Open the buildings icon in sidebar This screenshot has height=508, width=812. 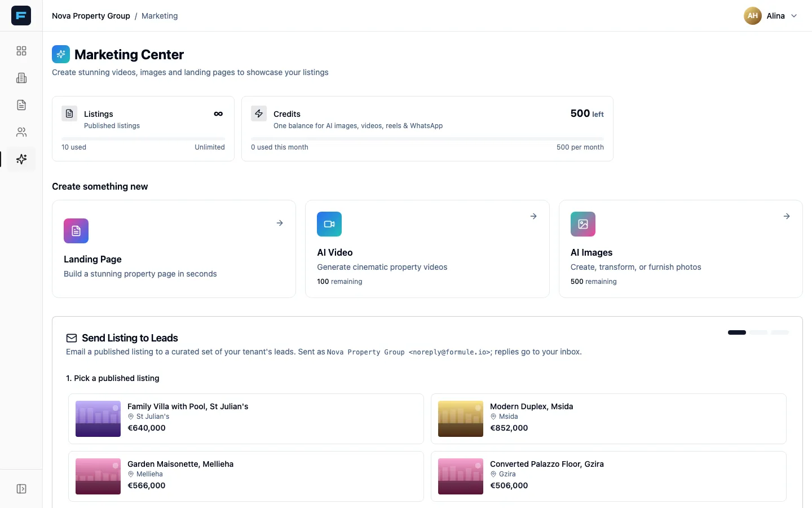21,78
